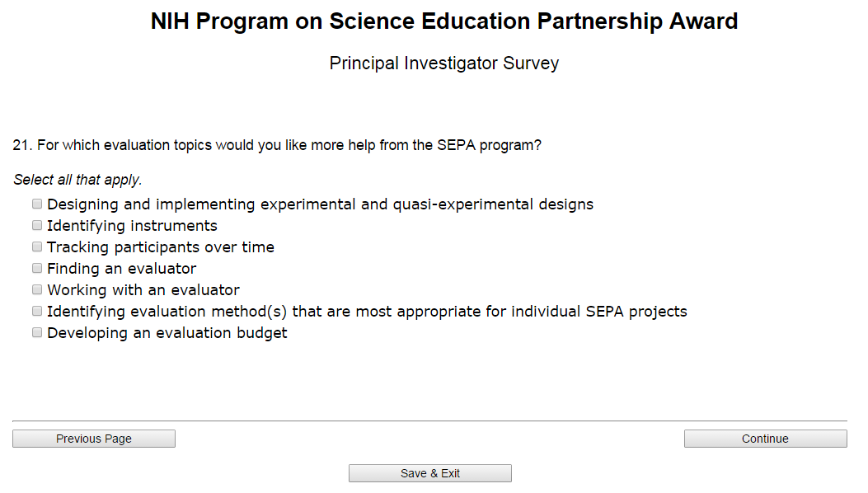Click the 'Developing an evaluation budget' label text

167,333
